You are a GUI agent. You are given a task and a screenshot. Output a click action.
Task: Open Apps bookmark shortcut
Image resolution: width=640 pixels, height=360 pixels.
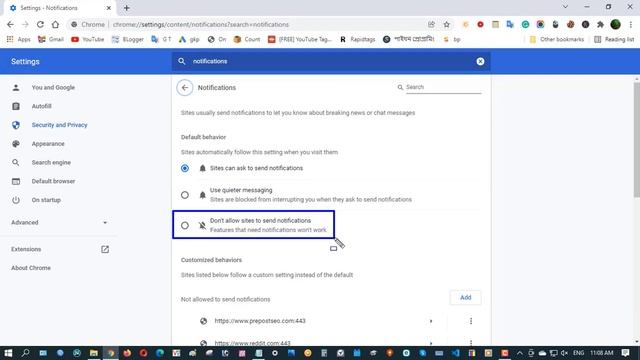19,39
